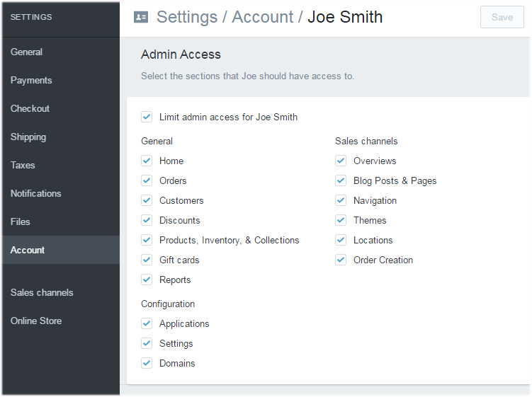Uncheck the Themes sales channel checkbox
Image resolution: width=532 pixels, height=397 pixels.
341,220
